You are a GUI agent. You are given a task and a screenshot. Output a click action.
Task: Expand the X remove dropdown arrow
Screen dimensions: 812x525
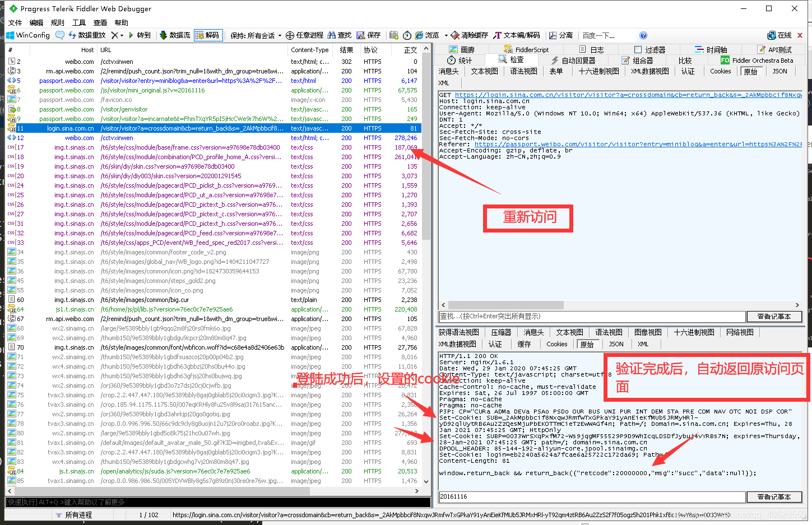point(122,35)
